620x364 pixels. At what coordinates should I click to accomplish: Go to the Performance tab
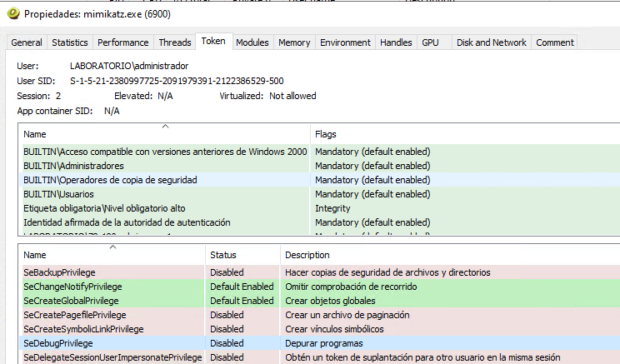point(123,42)
